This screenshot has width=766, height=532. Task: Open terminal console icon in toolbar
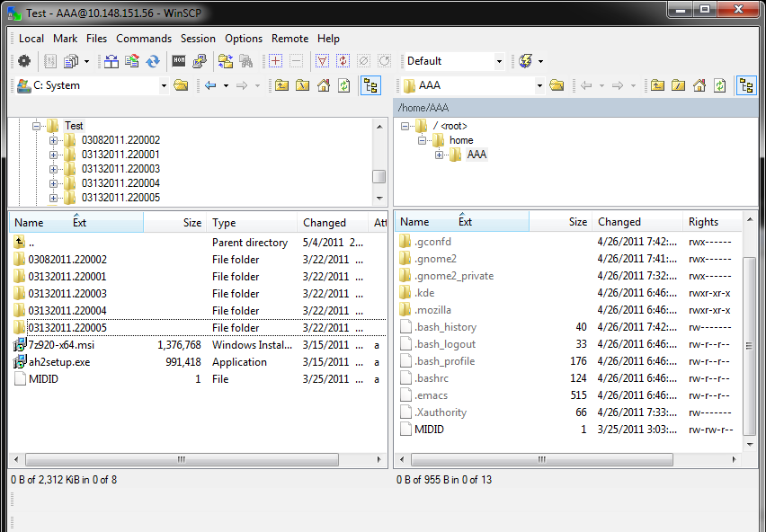179,61
